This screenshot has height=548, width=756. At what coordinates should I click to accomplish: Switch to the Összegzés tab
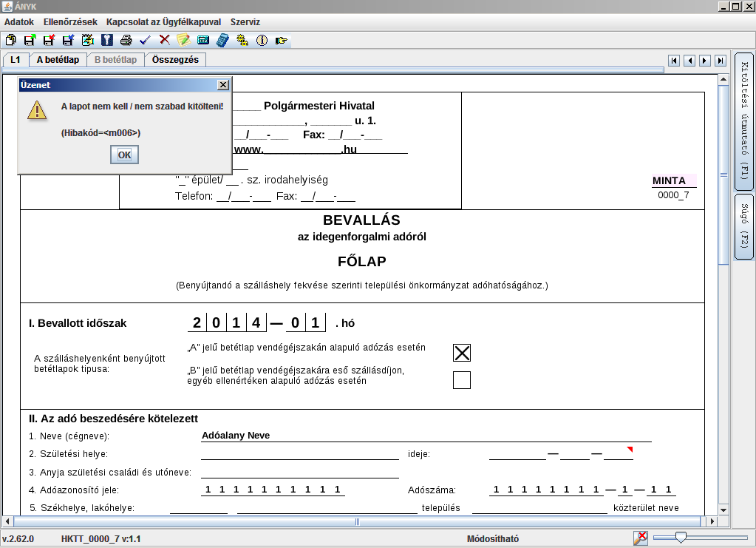point(175,60)
